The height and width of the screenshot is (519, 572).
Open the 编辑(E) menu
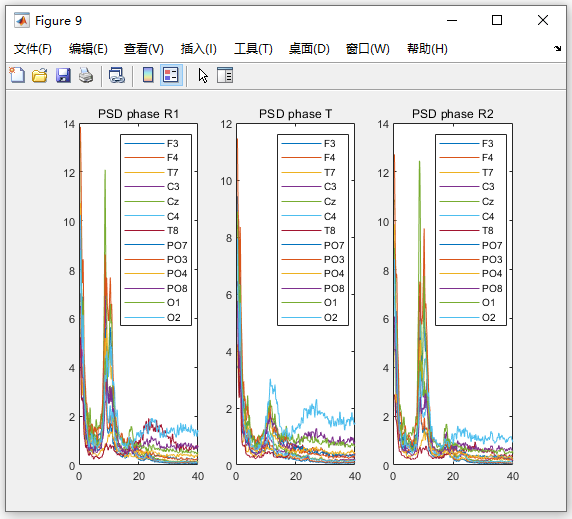88,49
